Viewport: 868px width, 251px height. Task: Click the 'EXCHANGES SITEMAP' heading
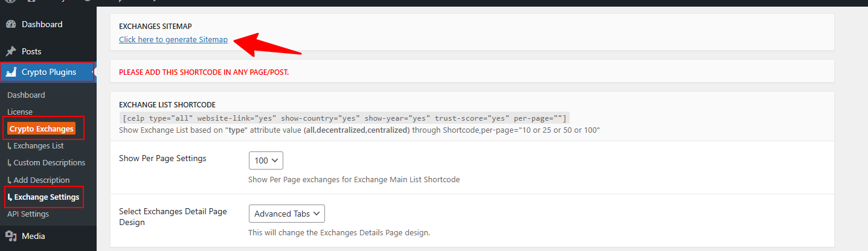pyautogui.click(x=155, y=27)
